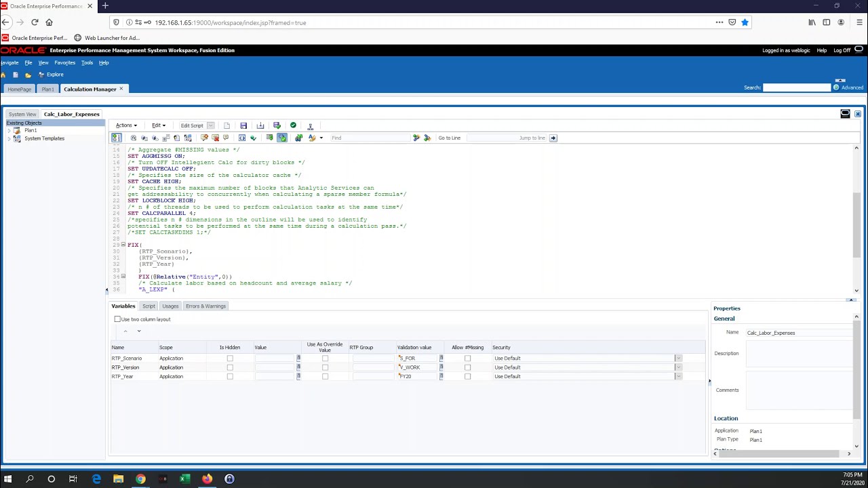Click the Explore button
The height and width of the screenshot is (488, 868).
point(51,75)
